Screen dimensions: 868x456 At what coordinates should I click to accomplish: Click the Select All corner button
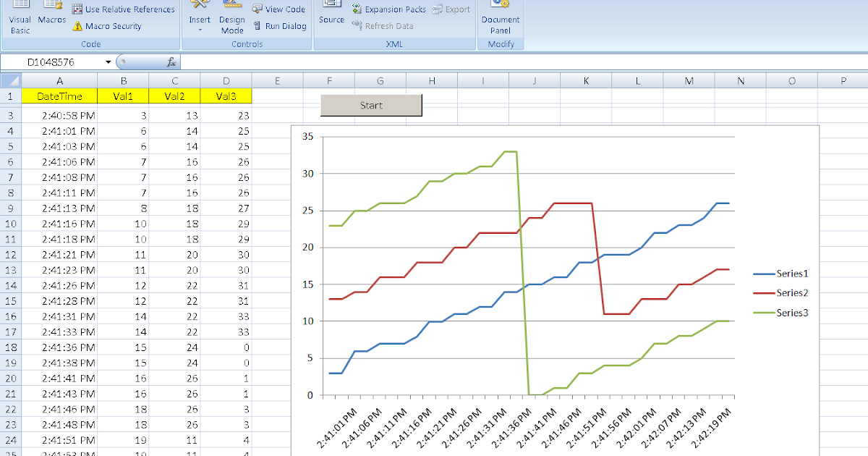click(x=9, y=80)
